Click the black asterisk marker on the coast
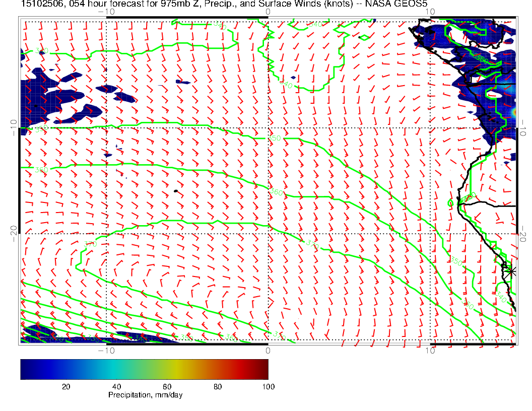532x411 pixels. click(511, 271)
